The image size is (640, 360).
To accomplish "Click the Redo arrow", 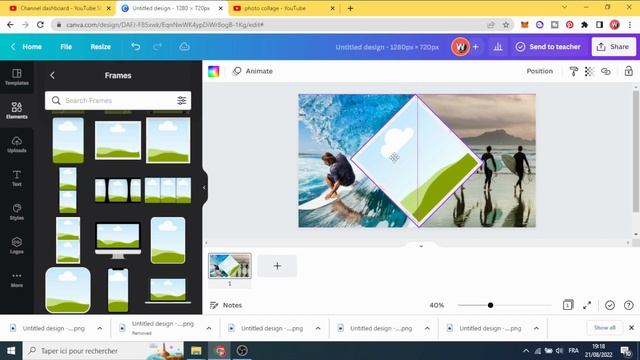I will pos(158,47).
